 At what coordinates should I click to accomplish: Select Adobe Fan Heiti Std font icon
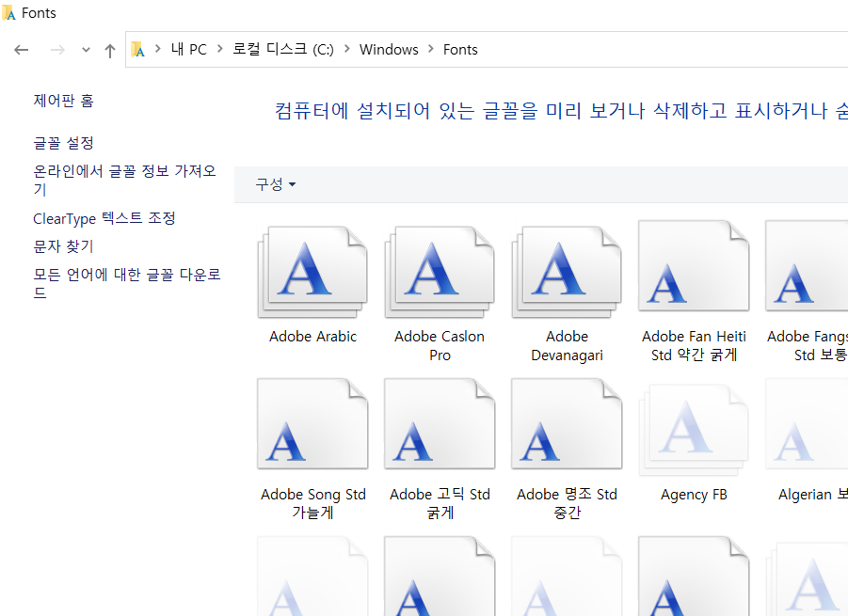coord(694,265)
